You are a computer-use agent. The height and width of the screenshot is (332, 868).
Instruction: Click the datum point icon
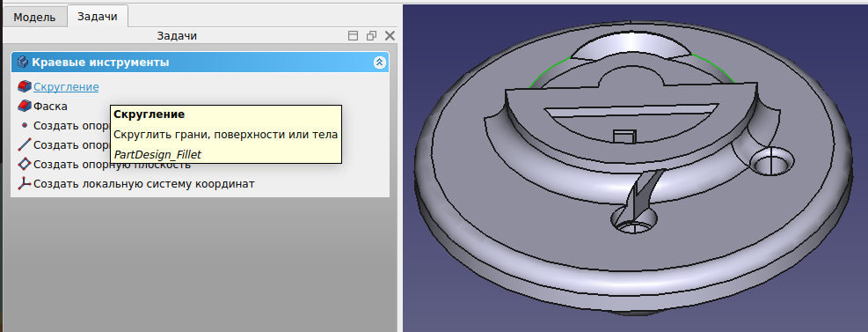click(25, 125)
